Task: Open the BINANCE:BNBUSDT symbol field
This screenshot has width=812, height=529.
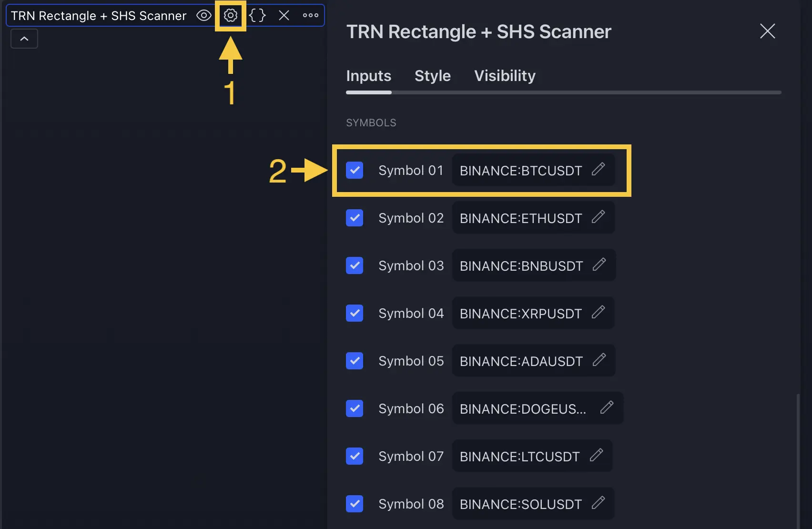Action: tap(522, 265)
